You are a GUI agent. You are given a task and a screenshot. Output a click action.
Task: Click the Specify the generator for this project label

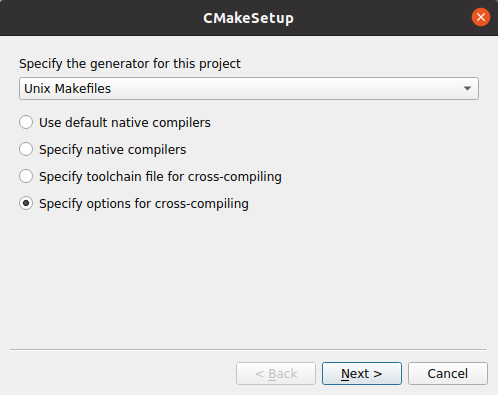point(130,64)
